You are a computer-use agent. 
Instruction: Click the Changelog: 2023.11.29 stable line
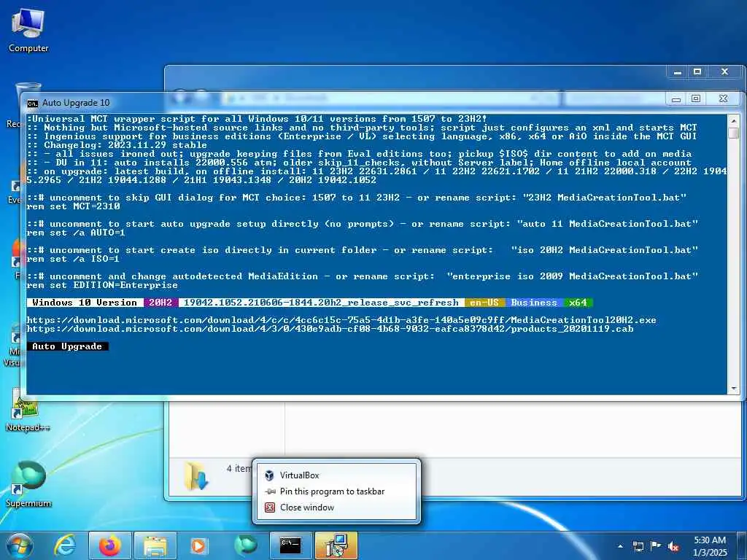[x=117, y=145]
